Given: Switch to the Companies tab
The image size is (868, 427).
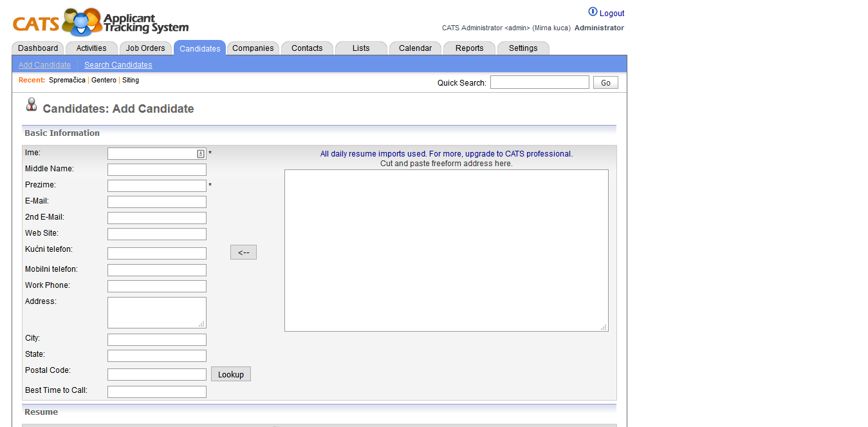Looking at the screenshot, I should pos(253,48).
